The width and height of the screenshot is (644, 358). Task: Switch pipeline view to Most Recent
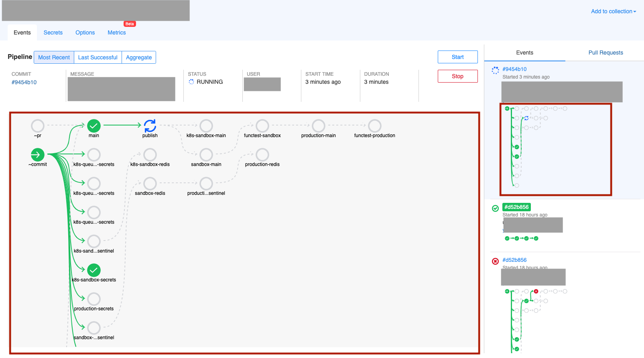[x=54, y=57]
